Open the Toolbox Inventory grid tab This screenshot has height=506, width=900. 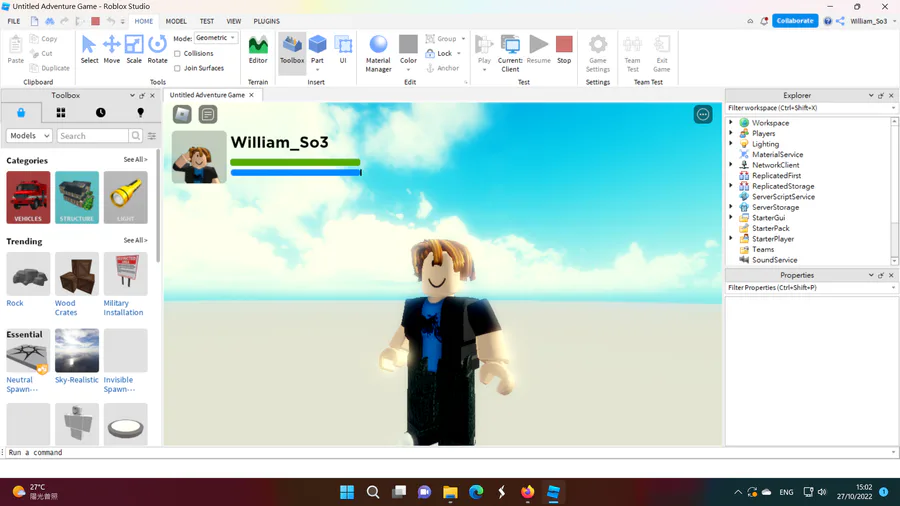click(61, 112)
